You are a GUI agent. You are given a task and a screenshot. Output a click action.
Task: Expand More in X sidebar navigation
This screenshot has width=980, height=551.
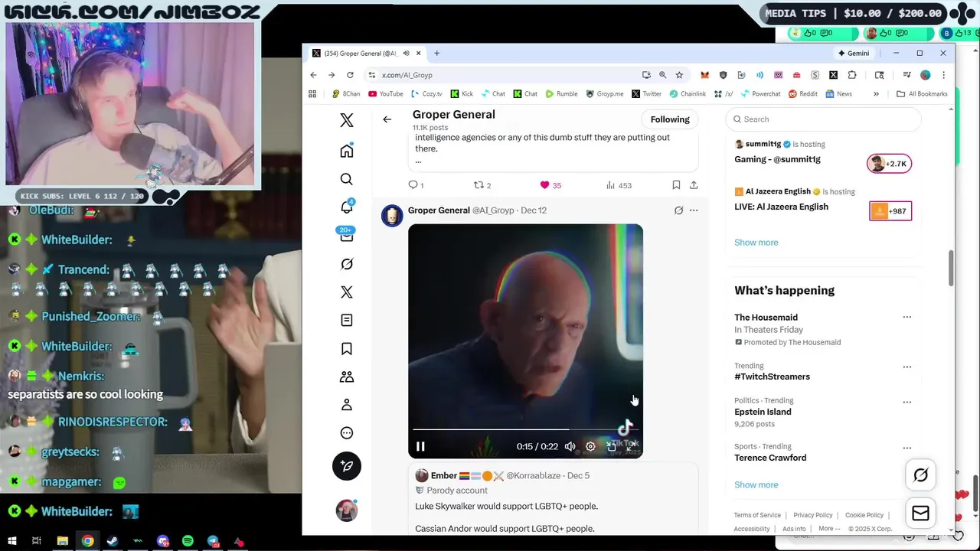tap(347, 433)
